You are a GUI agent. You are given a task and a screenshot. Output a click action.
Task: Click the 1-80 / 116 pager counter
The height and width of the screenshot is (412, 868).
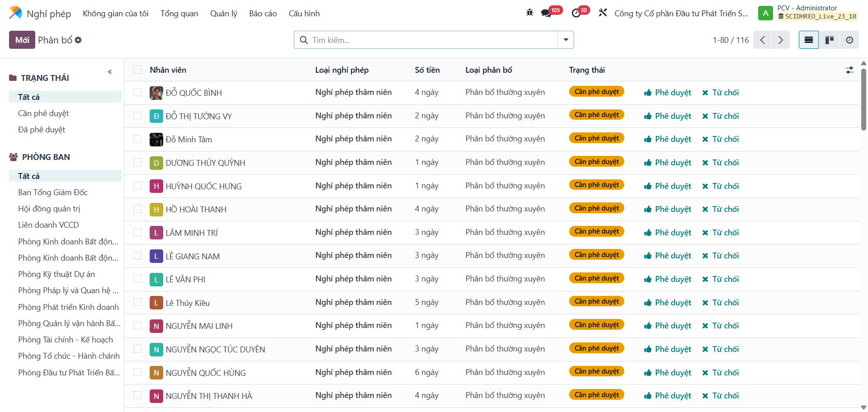click(731, 40)
